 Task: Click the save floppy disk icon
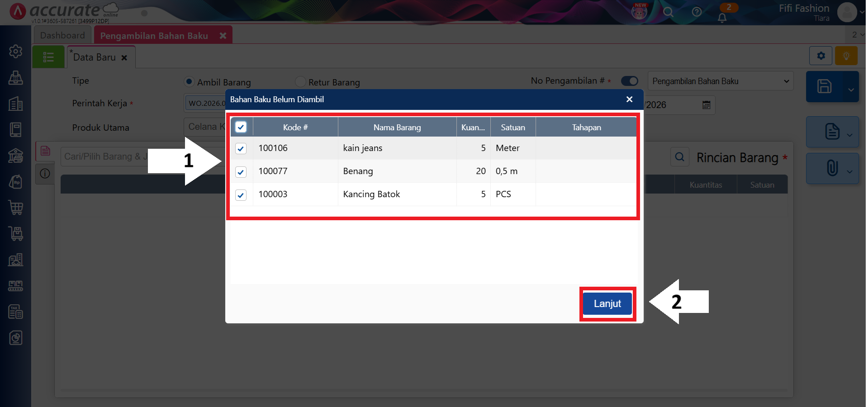coord(824,86)
